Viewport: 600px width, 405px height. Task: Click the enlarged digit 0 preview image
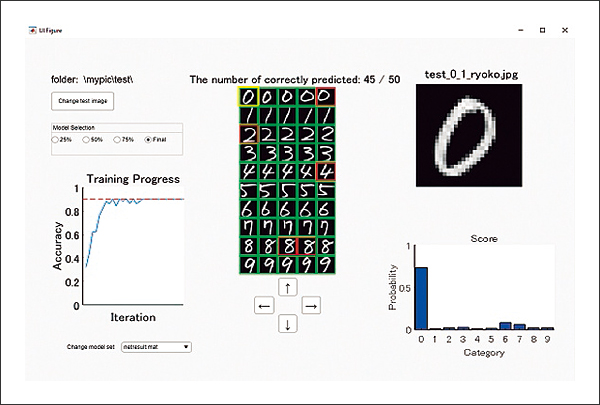(469, 136)
